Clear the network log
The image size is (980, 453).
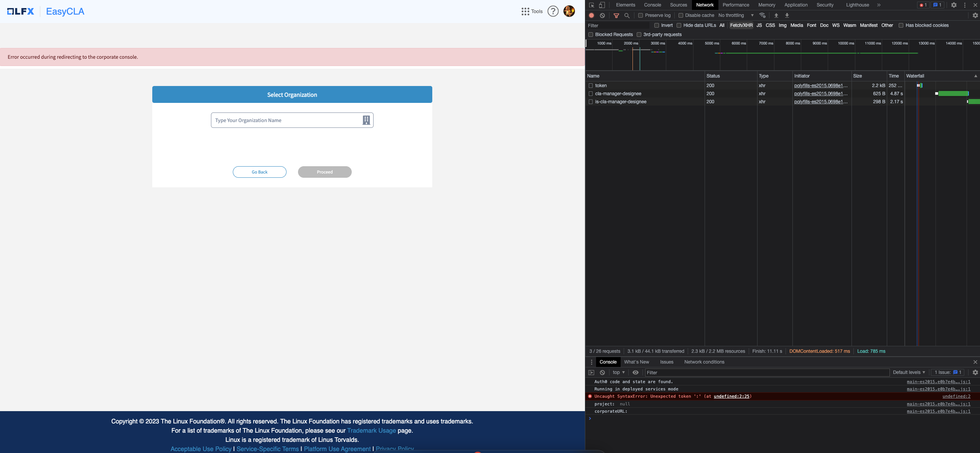[602, 15]
